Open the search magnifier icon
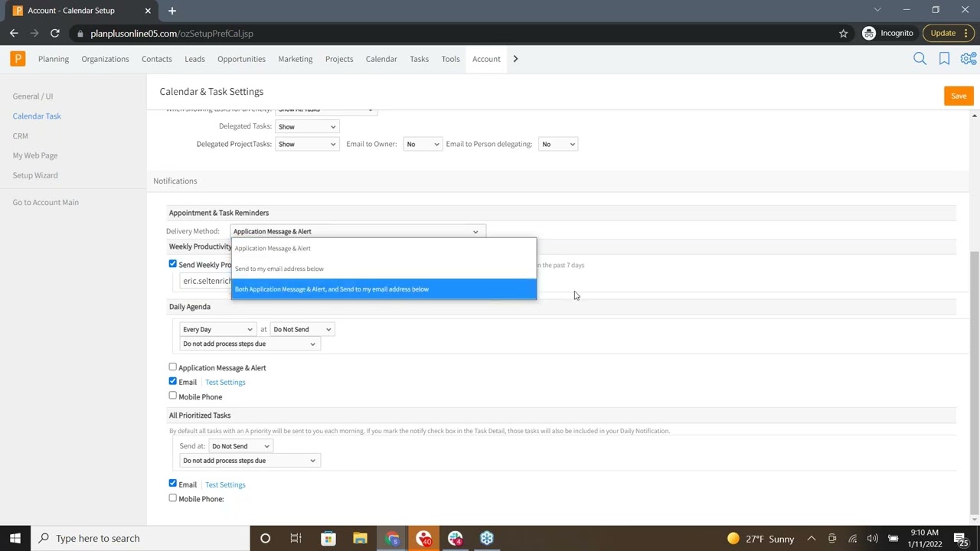Image resolution: width=980 pixels, height=551 pixels. click(920, 59)
